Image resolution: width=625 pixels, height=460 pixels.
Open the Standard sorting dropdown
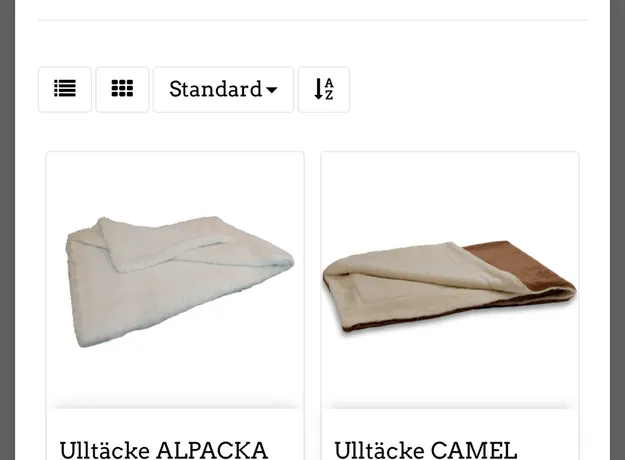(223, 90)
